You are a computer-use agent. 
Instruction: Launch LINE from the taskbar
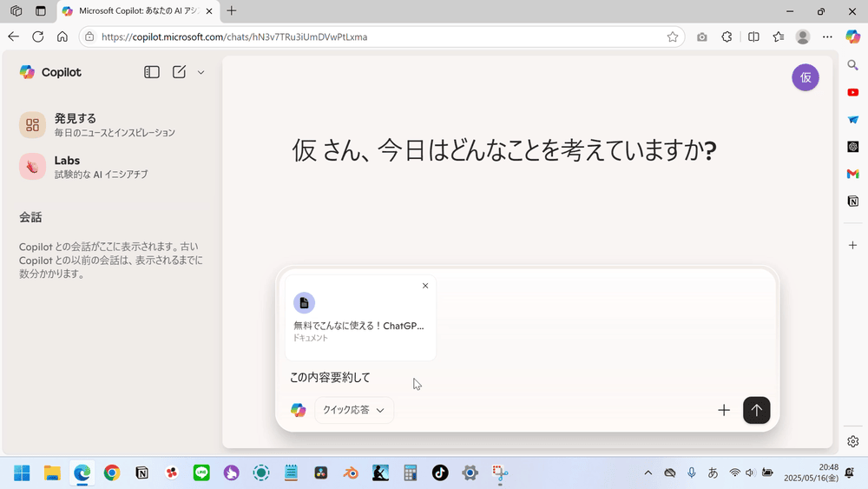point(201,473)
